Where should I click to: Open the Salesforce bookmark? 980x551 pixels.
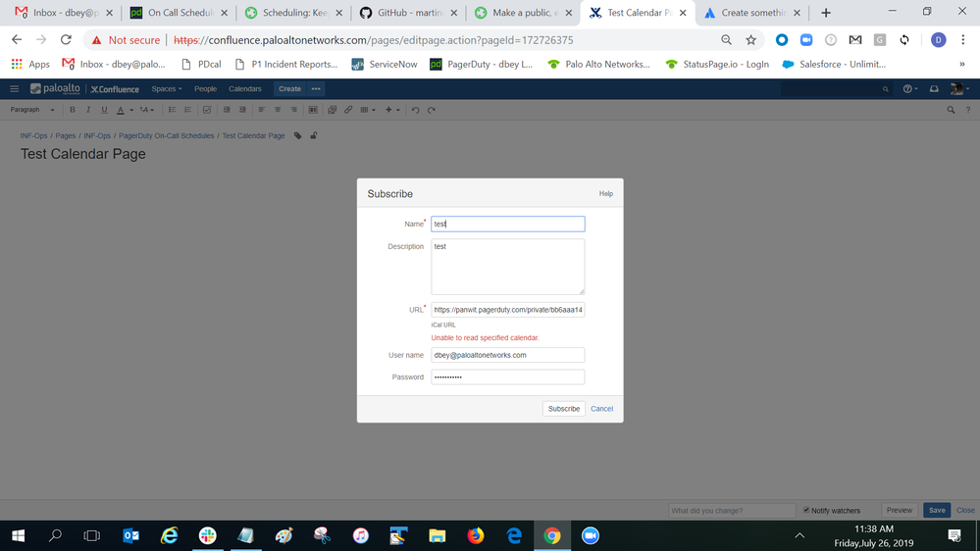click(x=834, y=65)
